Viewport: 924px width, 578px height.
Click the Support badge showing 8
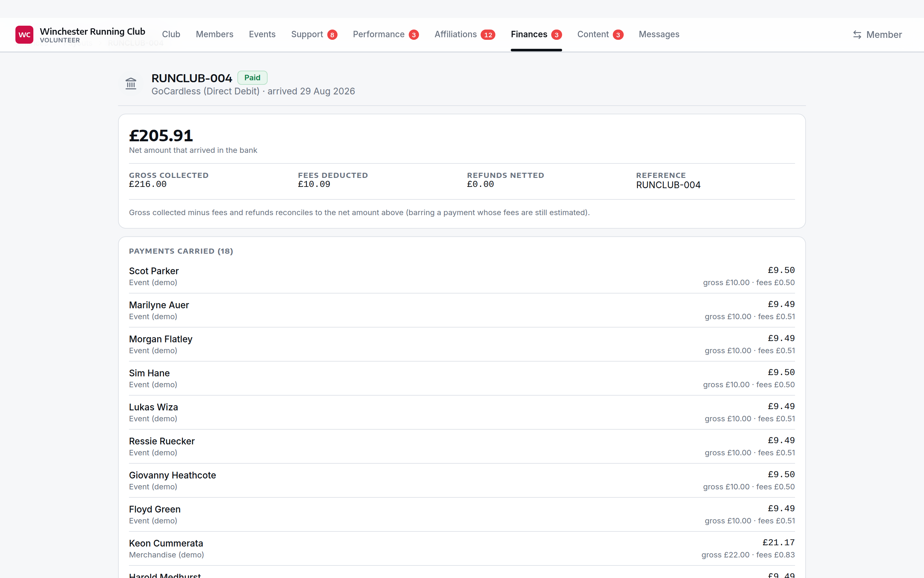tap(332, 35)
